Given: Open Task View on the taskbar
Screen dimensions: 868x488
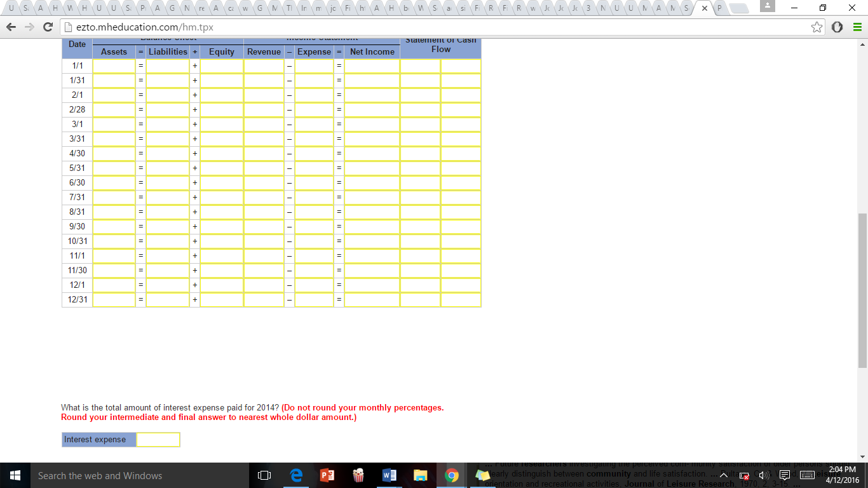Looking at the screenshot, I should (x=264, y=475).
